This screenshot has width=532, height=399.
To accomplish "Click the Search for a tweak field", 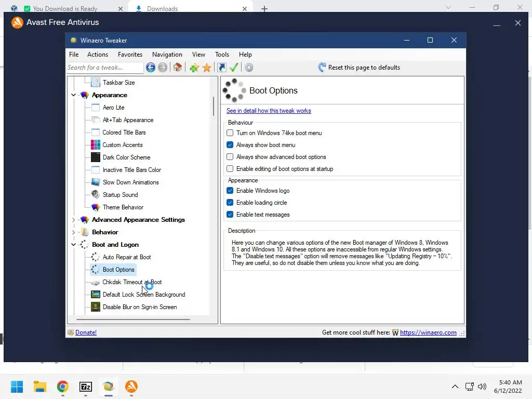I will [x=105, y=68].
